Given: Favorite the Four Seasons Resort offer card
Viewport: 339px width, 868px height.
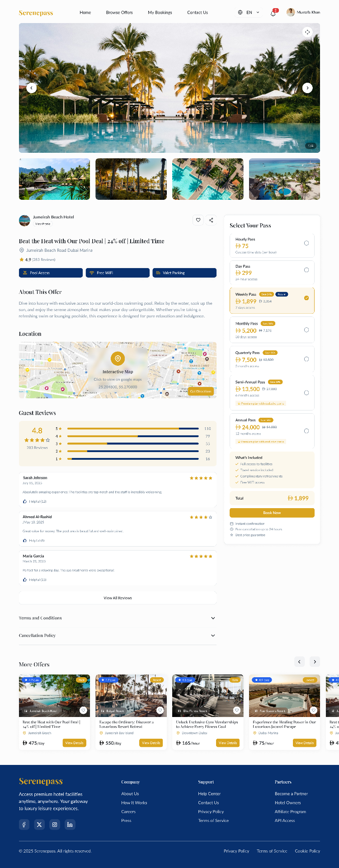Looking at the screenshot, I should [314, 710].
